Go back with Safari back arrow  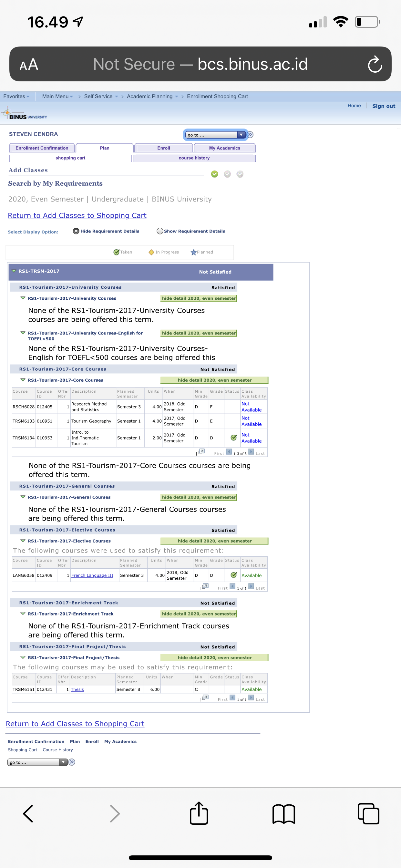click(x=28, y=814)
